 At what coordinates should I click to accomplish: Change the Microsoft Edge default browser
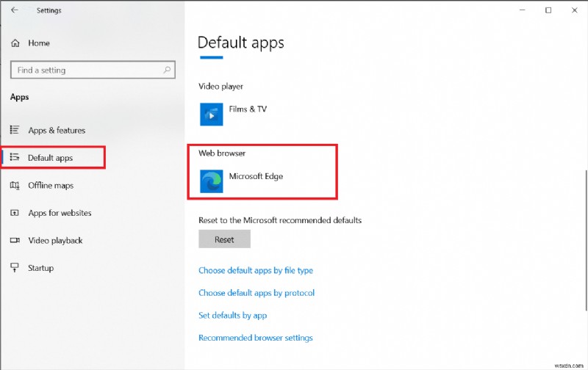255,177
